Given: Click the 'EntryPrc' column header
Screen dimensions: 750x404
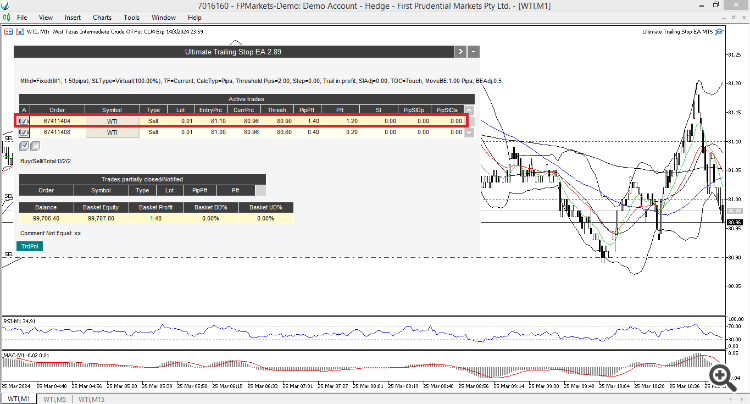Looking at the screenshot, I should tap(210, 110).
